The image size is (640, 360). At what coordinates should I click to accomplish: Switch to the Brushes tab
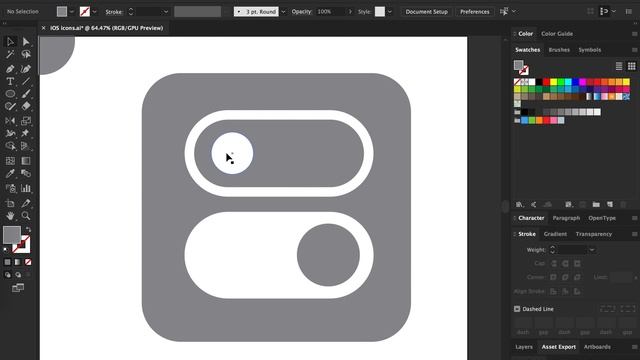point(559,50)
